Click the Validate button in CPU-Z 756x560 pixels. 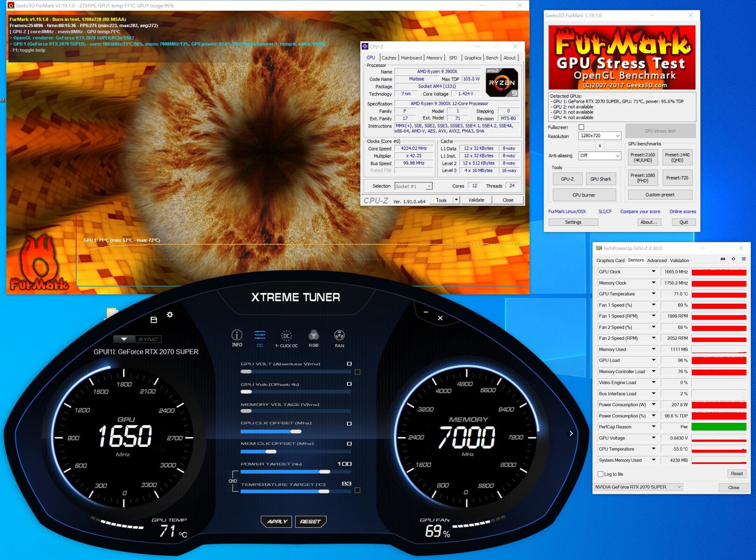[x=476, y=200]
